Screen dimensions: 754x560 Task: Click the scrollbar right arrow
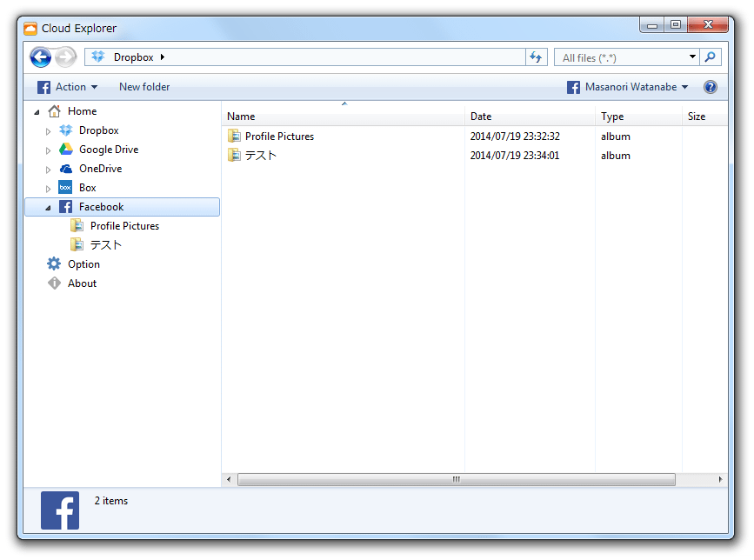[x=720, y=479]
